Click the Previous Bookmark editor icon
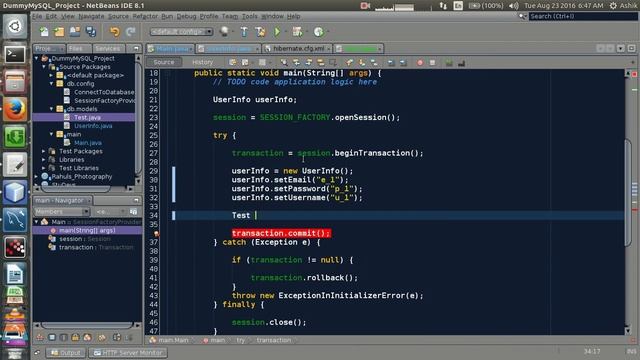 click(x=349, y=62)
